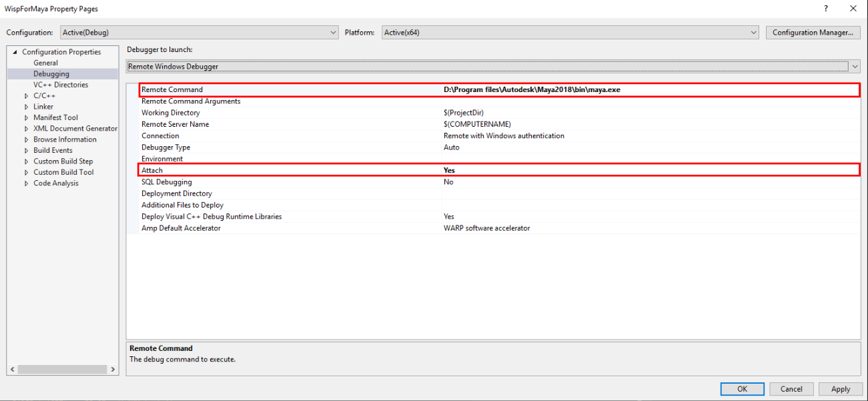Image resolution: width=868 pixels, height=401 pixels.
Task: Click the tree horizontal scrollbar thumb
Action: pyautogui.click(x=62, y=369)
